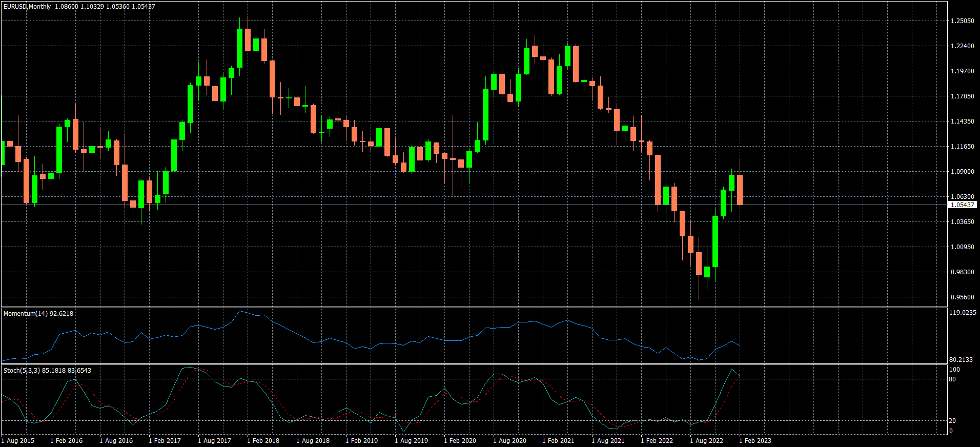The width and height of the screenshot is (980, 447).
Task: Click the 1 Feb 2022 date label
Action: pyautogui.click(x=657, y=441)
